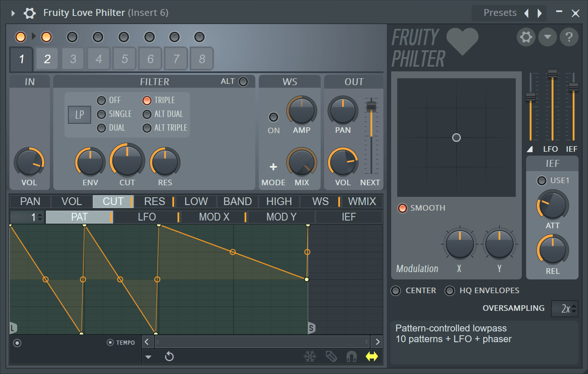Viewport: 588px width, 374px height.
Task: Open the Presets right arrow selector
Action: point(540,13)
